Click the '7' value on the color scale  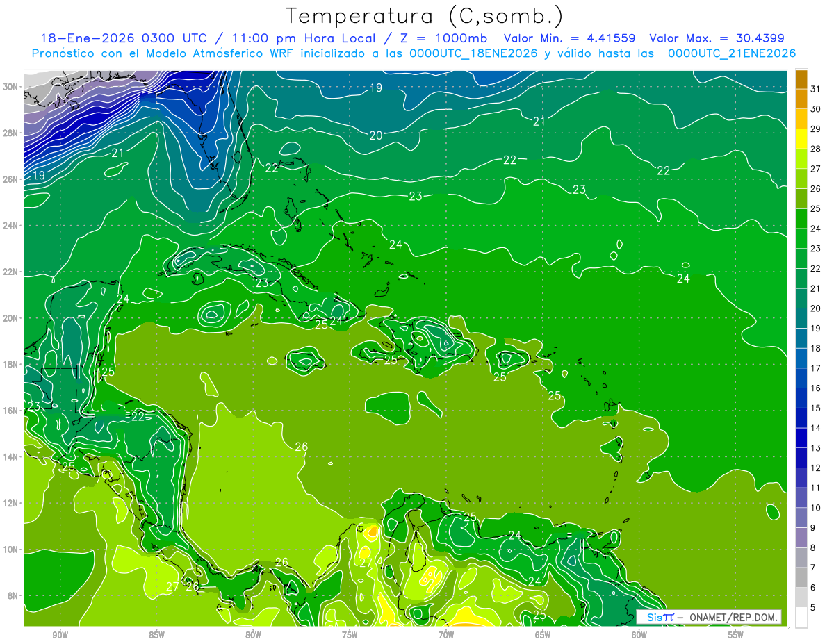(813, 568)
